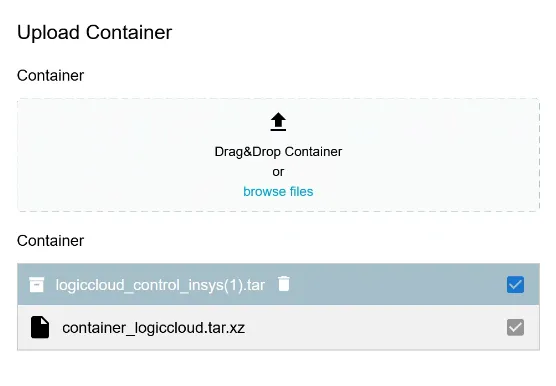The height and width of the screenshot is (386, 556).
Task: Click the archive box icon beside logiccloud_control_insys(1).tar
Action: pyautogui.click(x=37, y=285)
